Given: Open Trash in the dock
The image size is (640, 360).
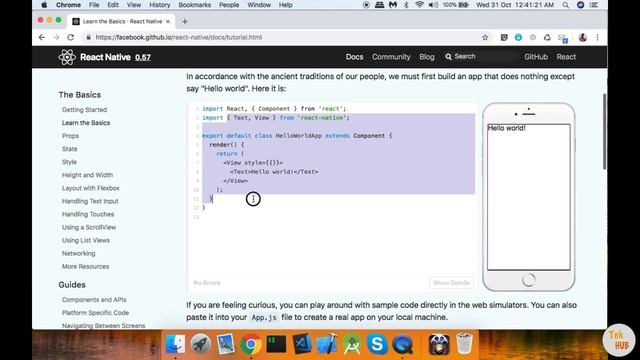Looking at the screenshot, I should [x=464, y=344].
